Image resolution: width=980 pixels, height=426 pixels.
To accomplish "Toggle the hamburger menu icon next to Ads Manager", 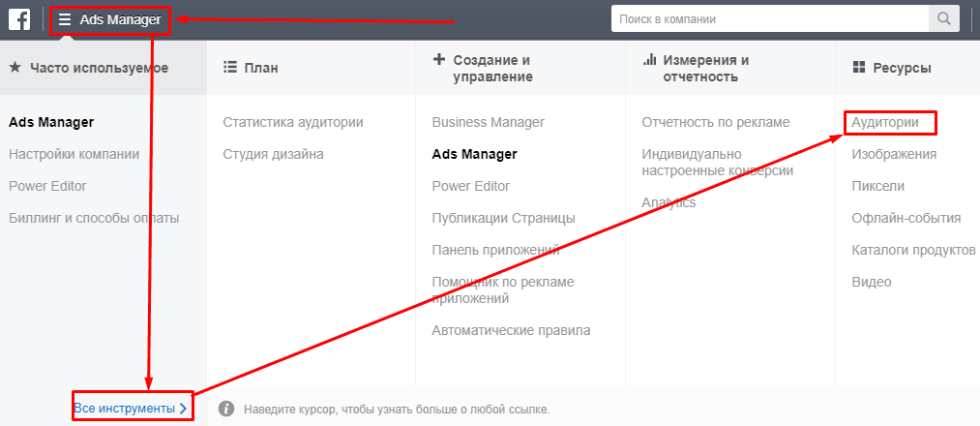I will pyautogui.click(x=65, y=20).
